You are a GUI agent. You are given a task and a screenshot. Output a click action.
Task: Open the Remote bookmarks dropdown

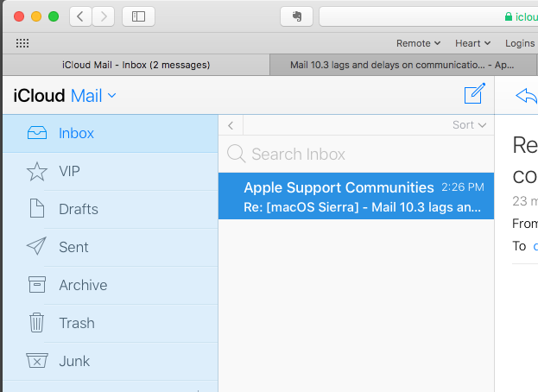point(418,43)
